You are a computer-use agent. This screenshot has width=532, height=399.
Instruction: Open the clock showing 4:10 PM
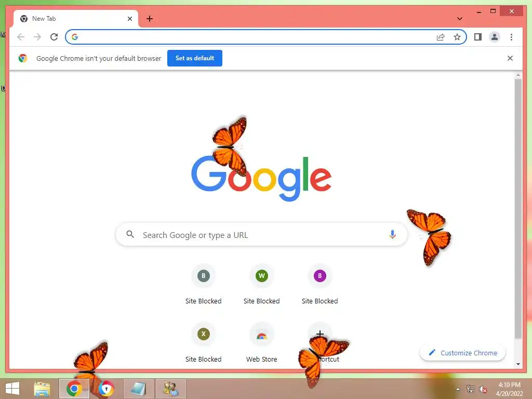pyautogui.click(x=509, y=389)
